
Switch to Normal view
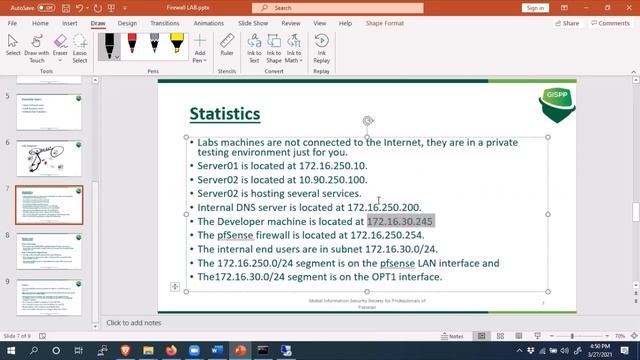(482, 336)
